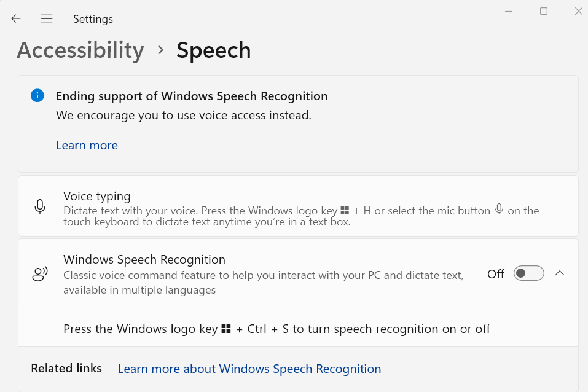Screen dimensions: 588x392
Task: Click the Ending support of Windows Speech Recognition heading
Action: point(192,96)
